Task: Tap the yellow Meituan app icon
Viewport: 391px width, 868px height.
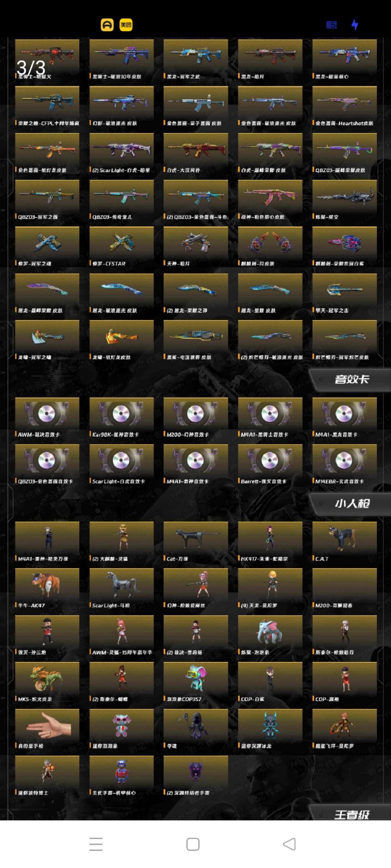Action: (x=126, y=25)
